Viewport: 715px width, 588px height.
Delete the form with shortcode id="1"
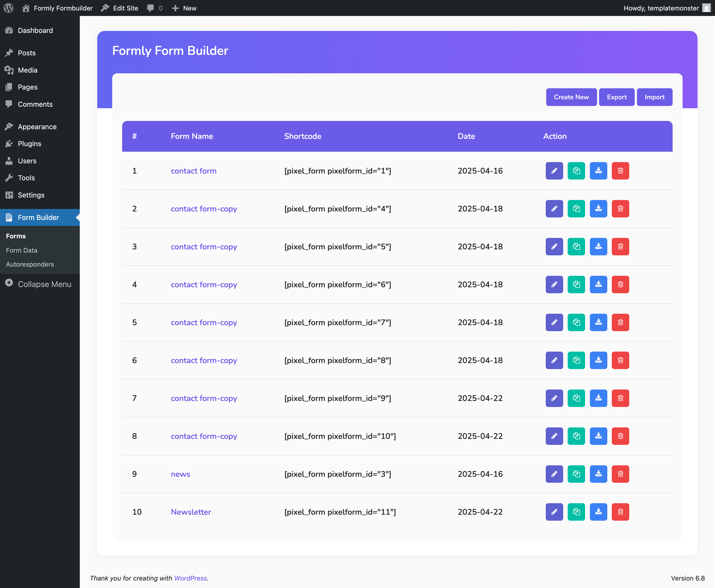(620, 171)
